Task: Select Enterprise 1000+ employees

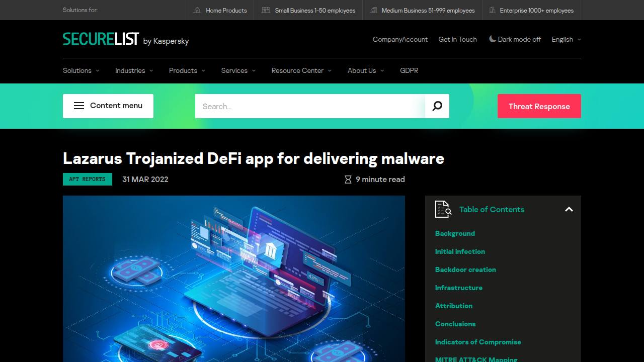Action: [531, 10]
